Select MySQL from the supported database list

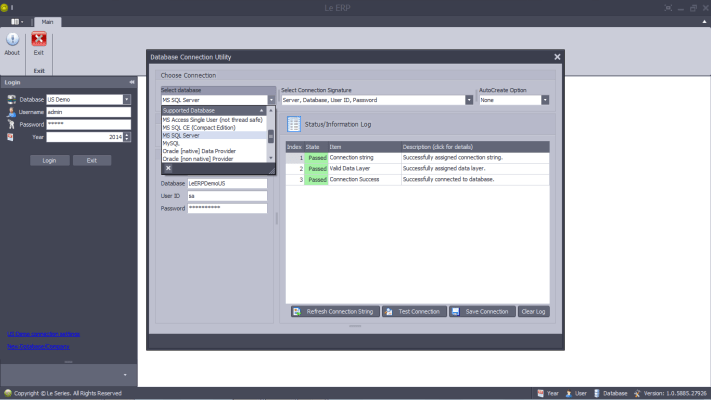pos(171,143)
